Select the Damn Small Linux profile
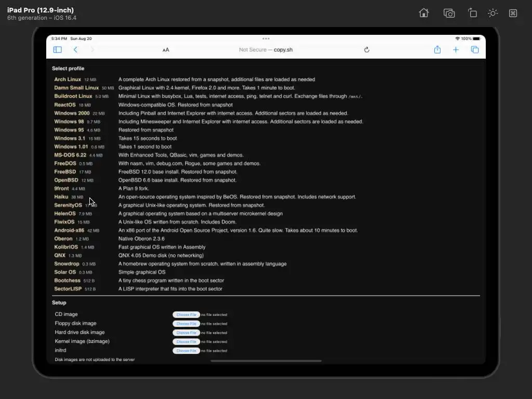Viewport: 532px width, 399px height. coord(76,87)
